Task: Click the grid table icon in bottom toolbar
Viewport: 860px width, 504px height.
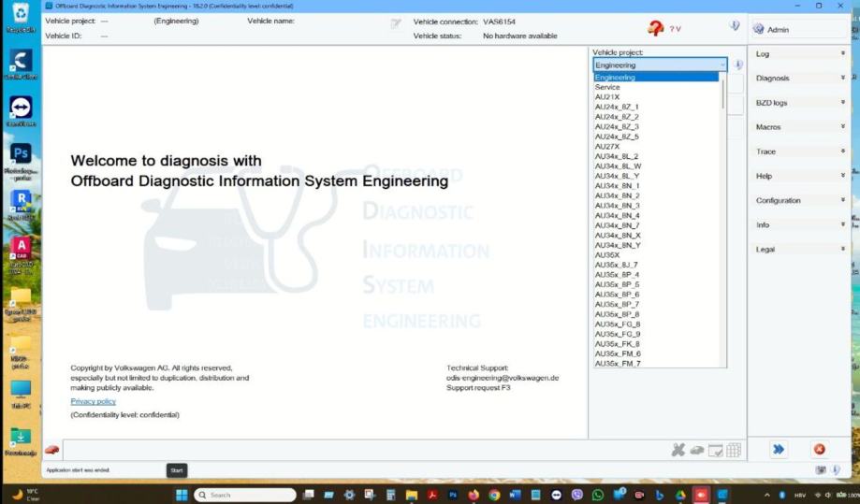Action: (x=734, y=450)
